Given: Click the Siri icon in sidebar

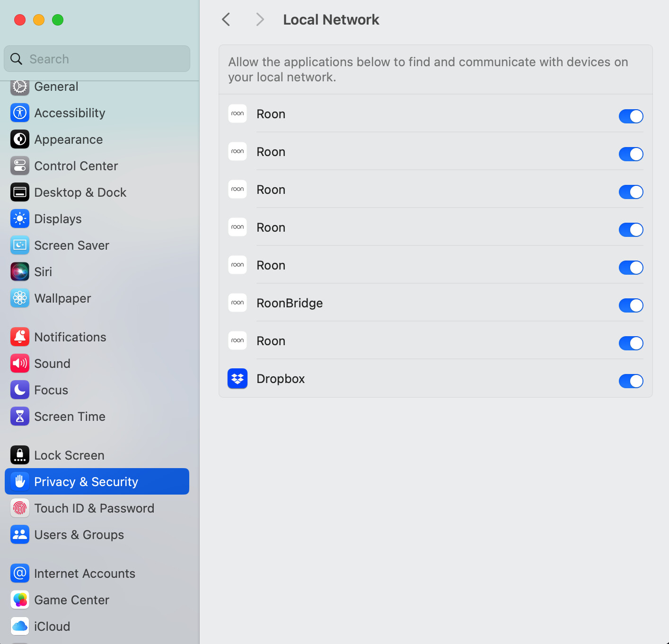Looking at the screenshot, I should pos(20,272).
